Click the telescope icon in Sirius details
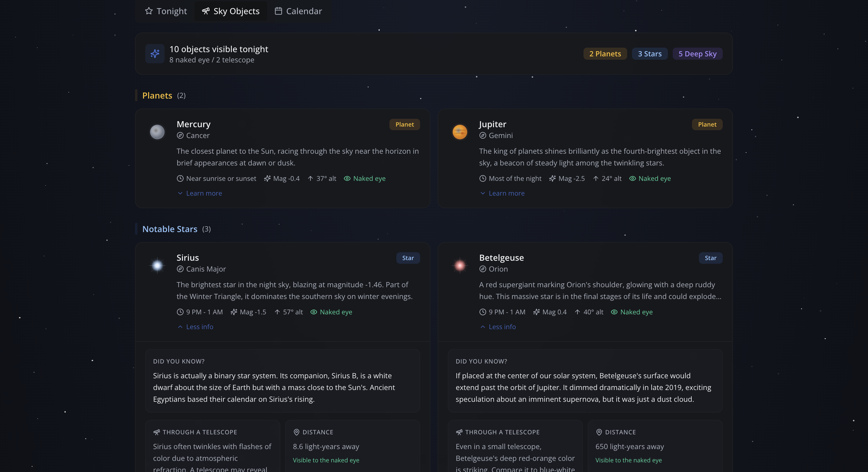868x472 pixels. [x=157, y=432]
